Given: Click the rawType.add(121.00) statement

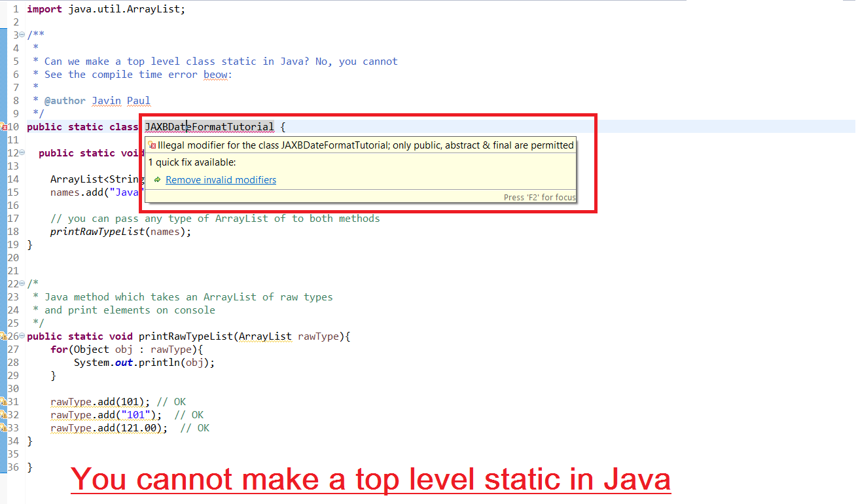Looking at the screenshot, I should pyautogui.click(x=109, y=428).
